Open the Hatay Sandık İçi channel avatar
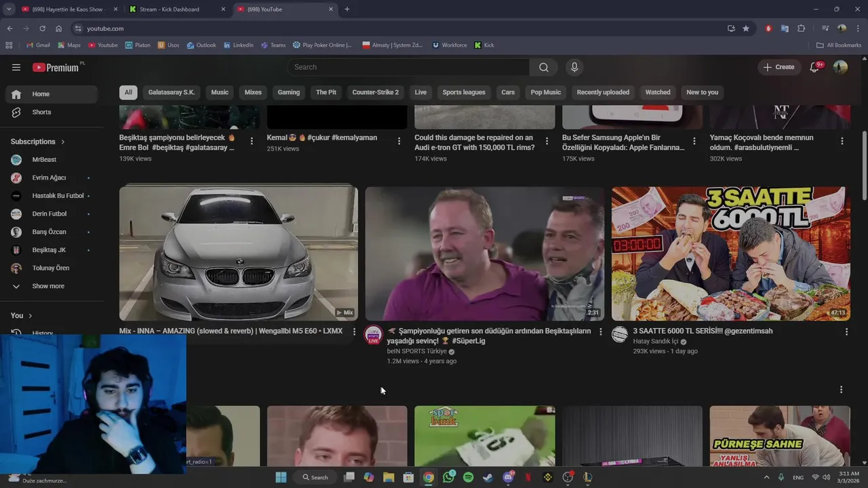Image resolution: width=868 pixels, height=488 pixels. click(620, 334)
